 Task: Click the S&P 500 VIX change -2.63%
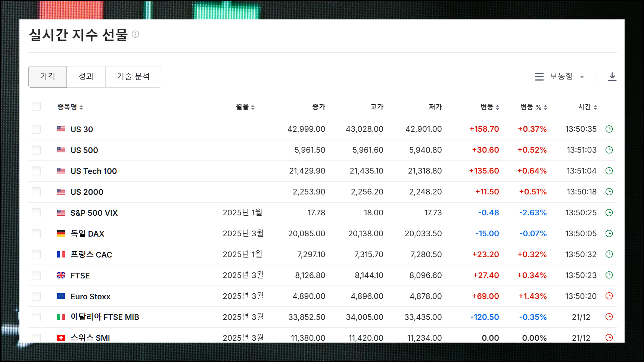[x=533, y=213]
